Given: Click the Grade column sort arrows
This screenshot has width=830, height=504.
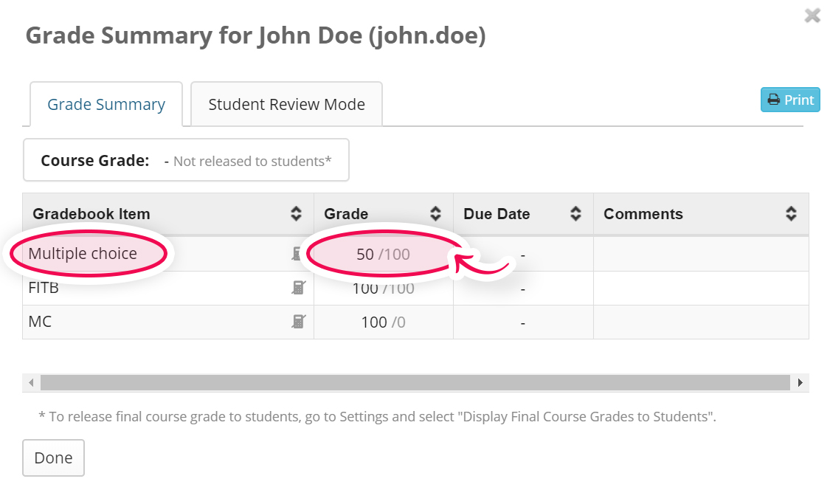Looking at the screenshot, I should point(435,214).
